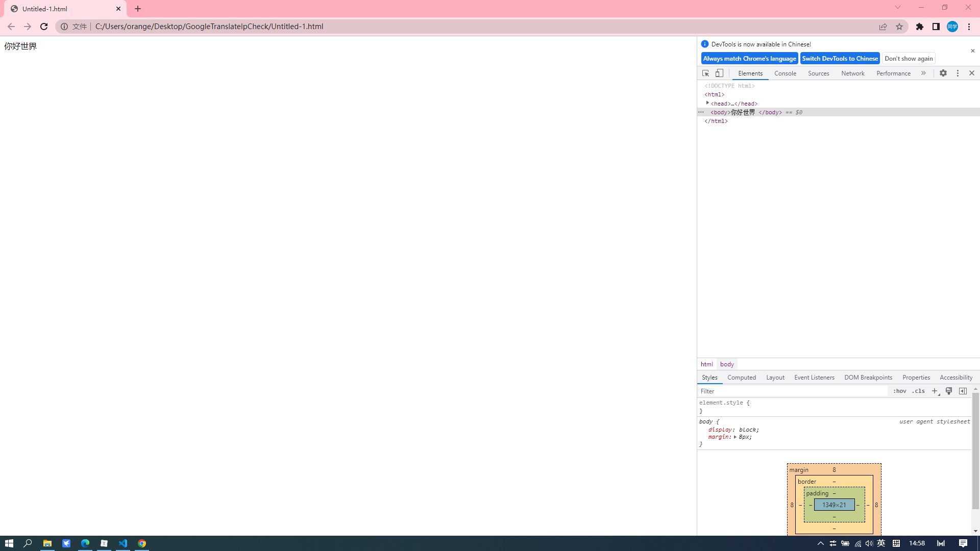Click the device toolbar toggle icon
The image size is (980, 551).
(x=720, y=72)
